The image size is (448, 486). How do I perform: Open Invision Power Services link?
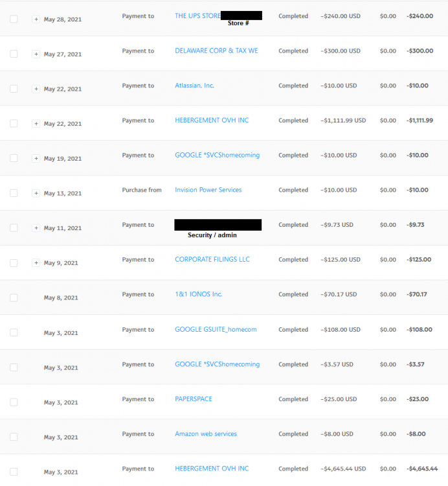tap(208, 190)
